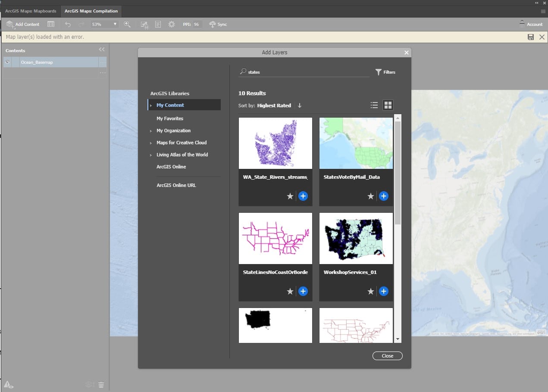The height and width of the screenshot is (392, 548).
Task: Switch to ArcGIS Maps: Compilation tab
Action: pyautogui.click(x=91, y=11)
